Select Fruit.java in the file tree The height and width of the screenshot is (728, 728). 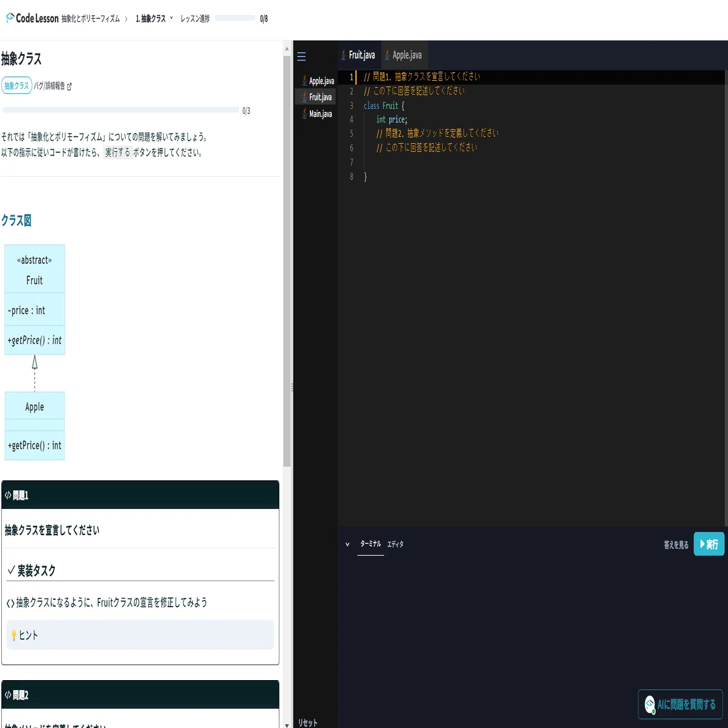tap(315, 97)
